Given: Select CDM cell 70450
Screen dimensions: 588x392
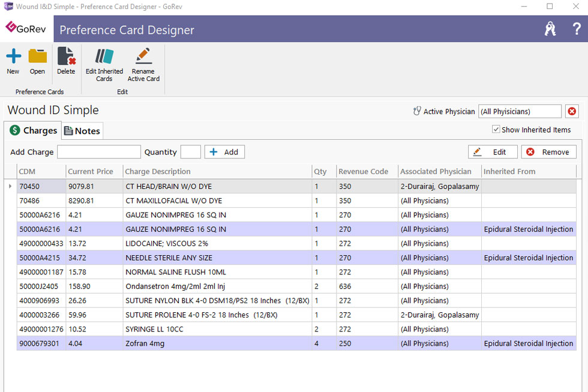Looking at the screenshot, I should coord(41,187).
